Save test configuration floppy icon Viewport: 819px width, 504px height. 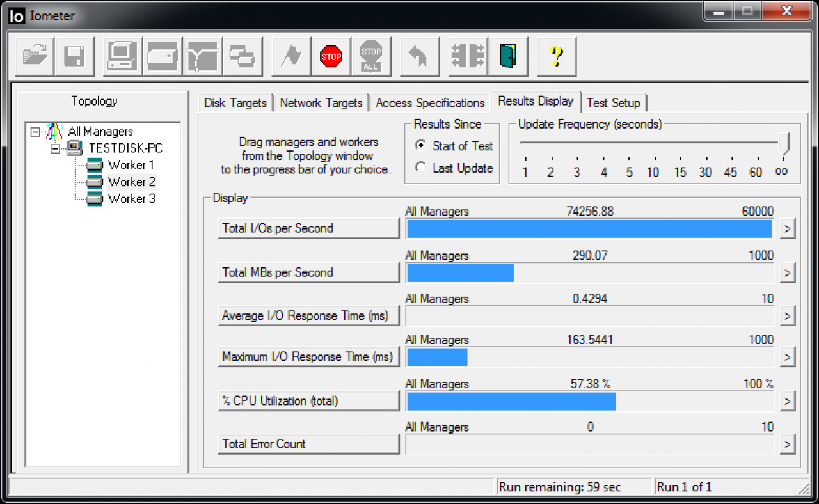[74, 57]
